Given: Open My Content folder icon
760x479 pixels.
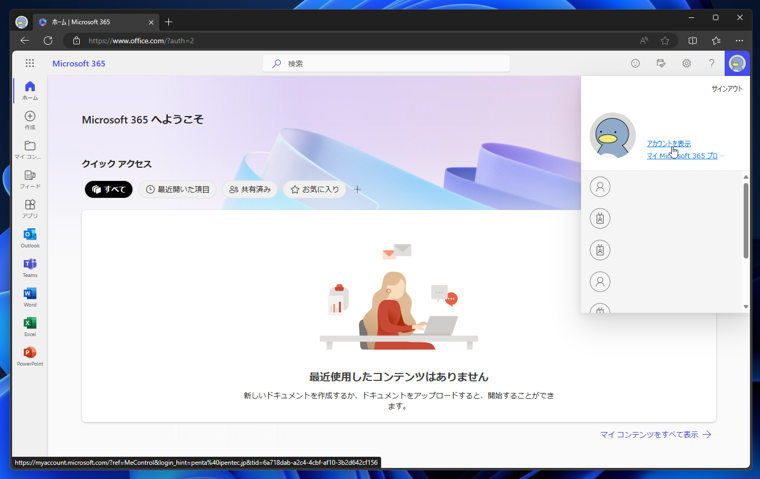Looking at the screenshot, I should tap(30, 149).
